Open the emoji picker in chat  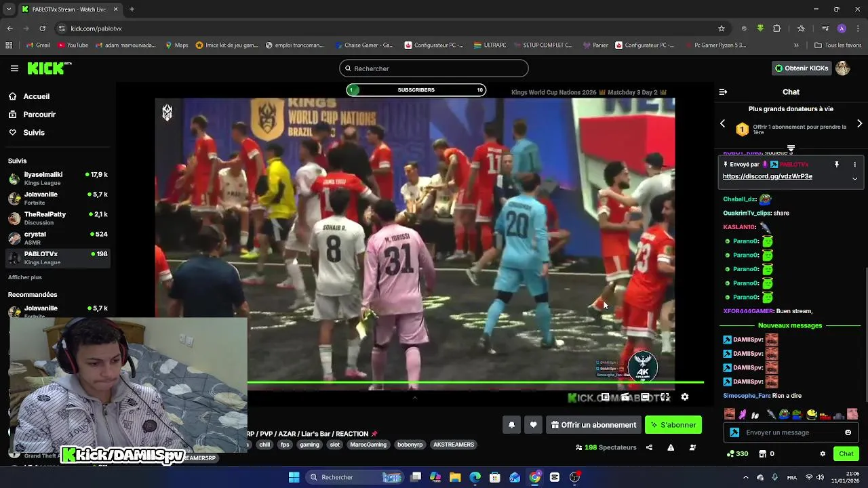(848, 432)
